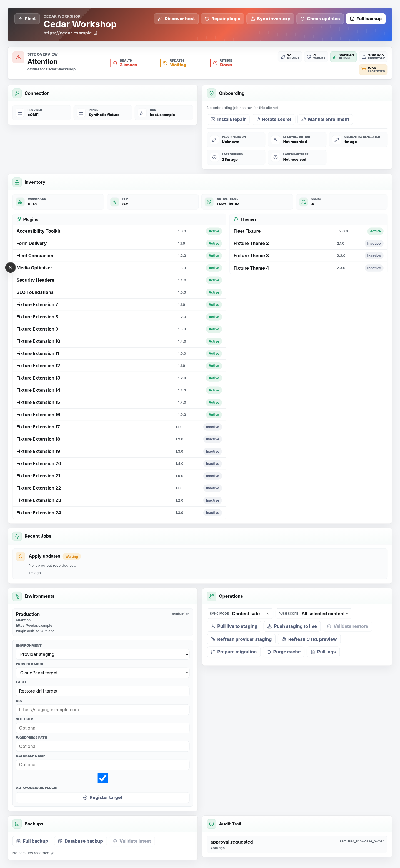Viewport: 400px width, 868px height.
Task: Click the Pull logs button
Action: pyautogui.click(x=323, y=652)
